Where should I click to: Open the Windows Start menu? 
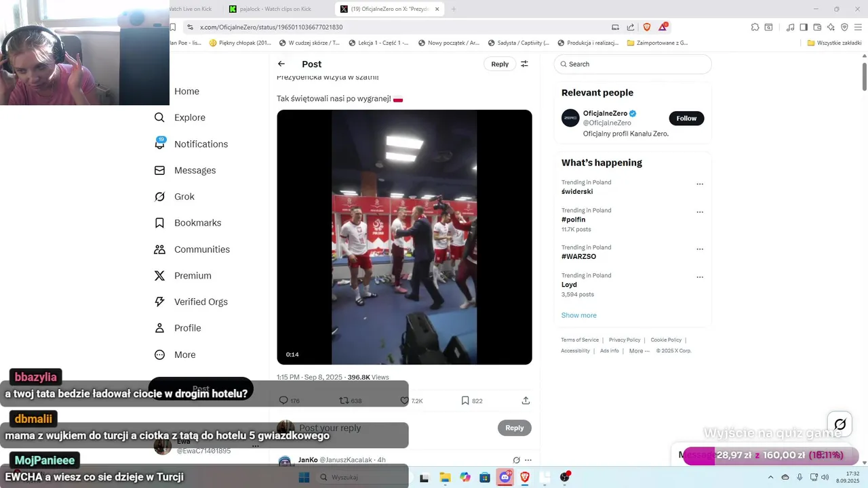(x=304, y=477)
